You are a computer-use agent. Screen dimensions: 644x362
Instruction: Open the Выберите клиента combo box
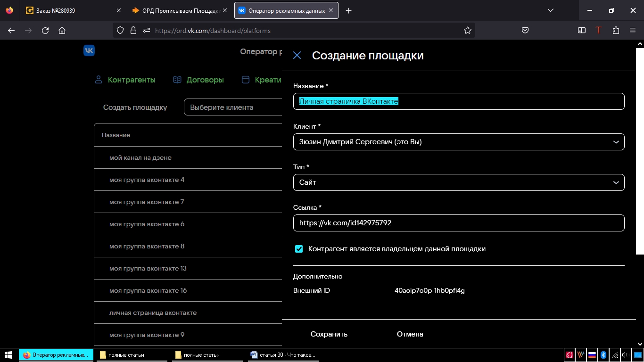233,107
